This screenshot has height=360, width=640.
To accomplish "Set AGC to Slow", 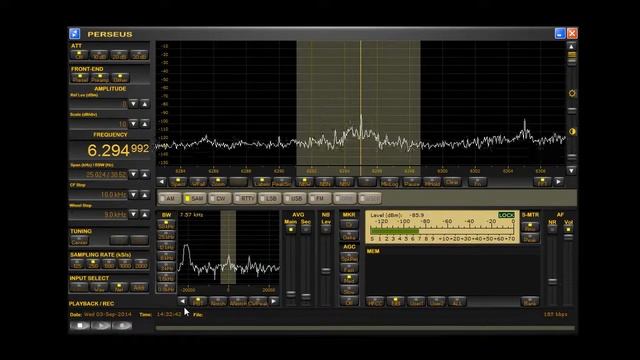I will point(349,291).
